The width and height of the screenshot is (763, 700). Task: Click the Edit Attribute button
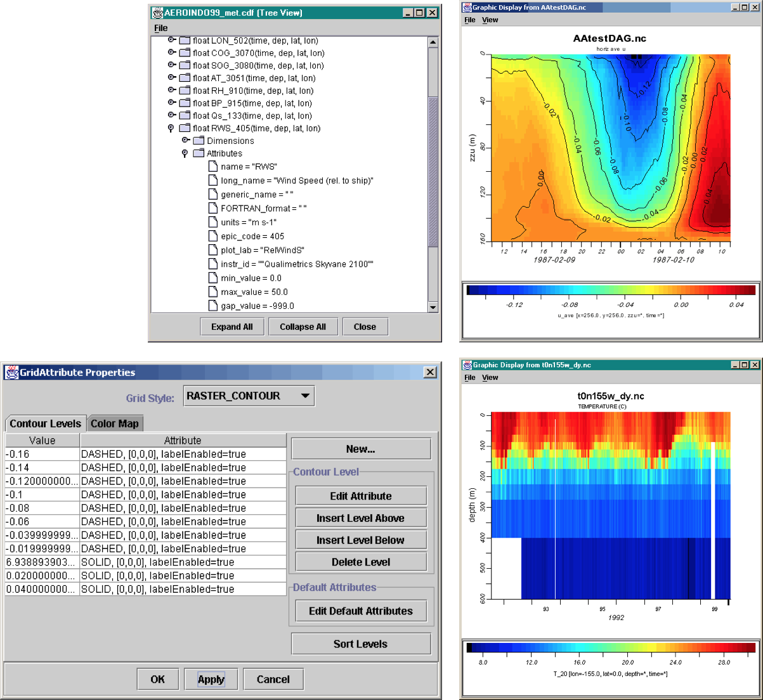(361, 496)
